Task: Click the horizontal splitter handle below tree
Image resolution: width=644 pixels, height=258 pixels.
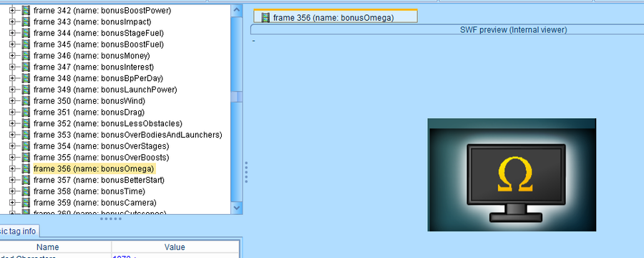Action: coord(111,219)
